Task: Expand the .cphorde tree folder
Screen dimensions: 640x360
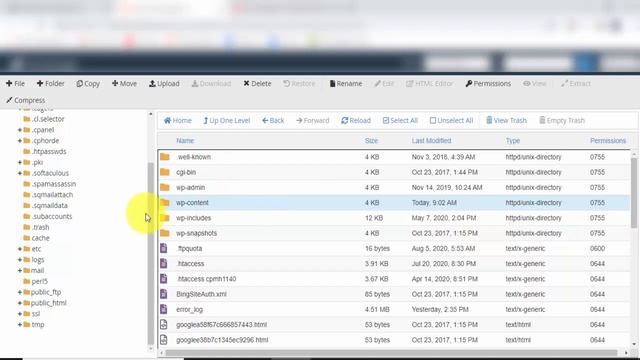Action: pyautogui.click(x=20, y=141)
